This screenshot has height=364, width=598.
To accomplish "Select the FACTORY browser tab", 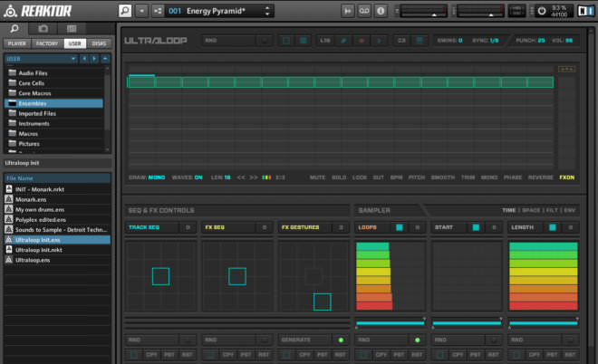I will pos(47,43).
